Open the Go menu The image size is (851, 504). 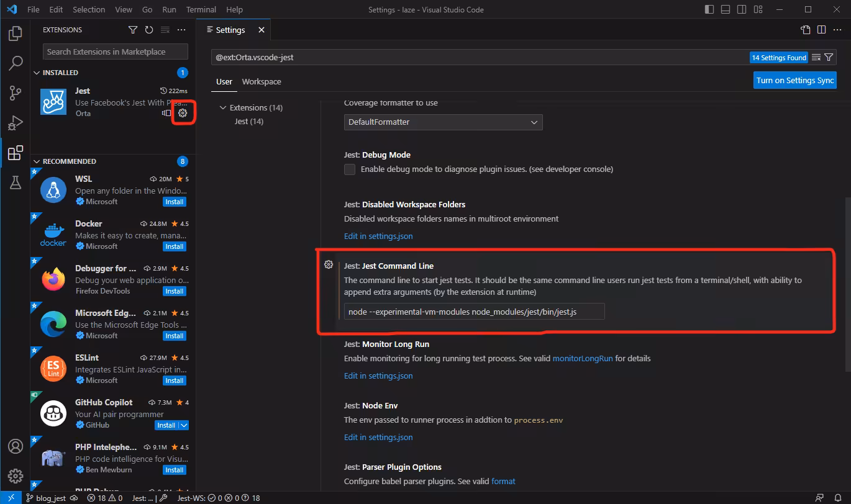(147, 9)
